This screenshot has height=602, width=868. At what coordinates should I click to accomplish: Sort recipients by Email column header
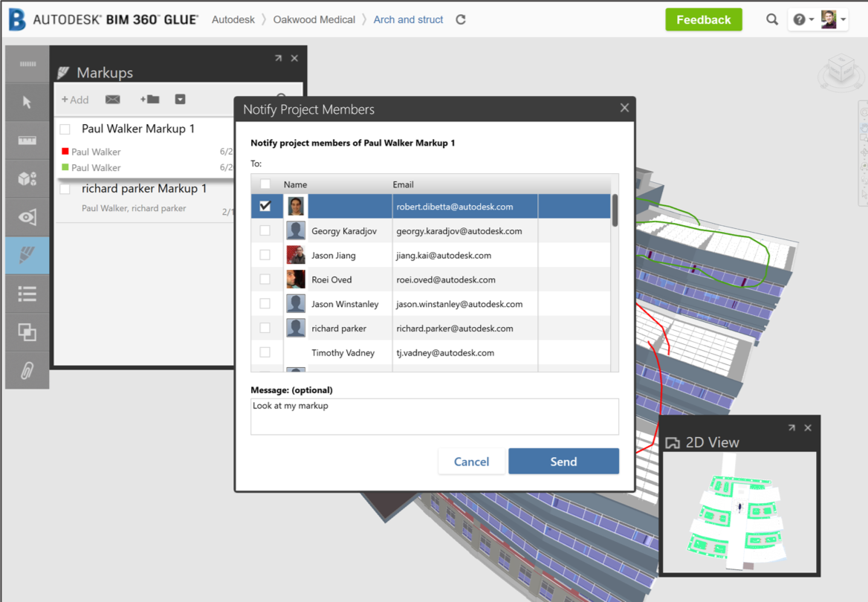403,184
